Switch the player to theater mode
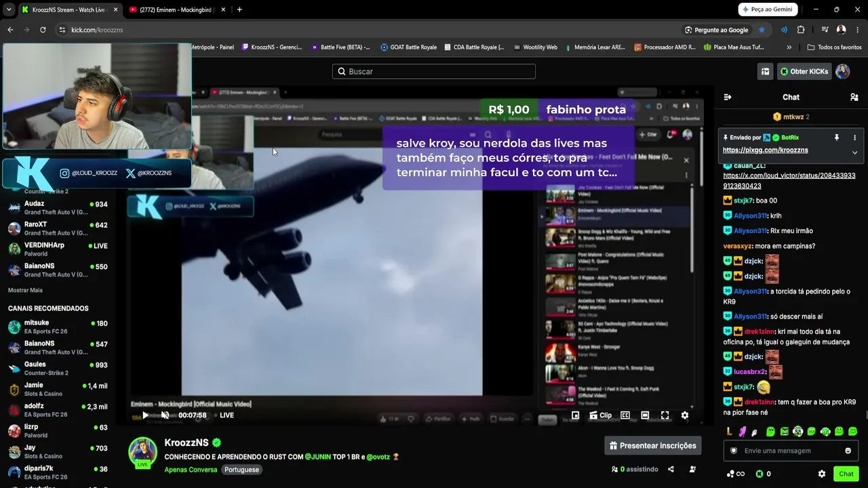Image resolution: width=868 pixels, height=488 pixels. click(645, 415)
